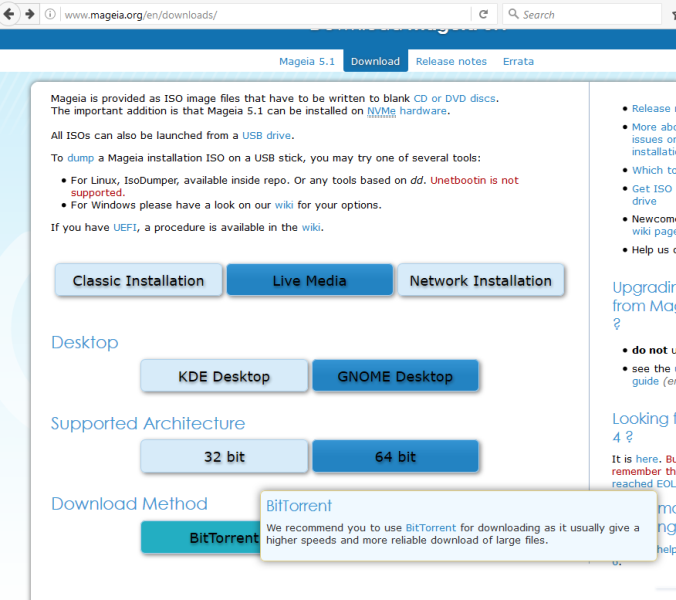Pick the 64 bit architecture

[395, 456]
